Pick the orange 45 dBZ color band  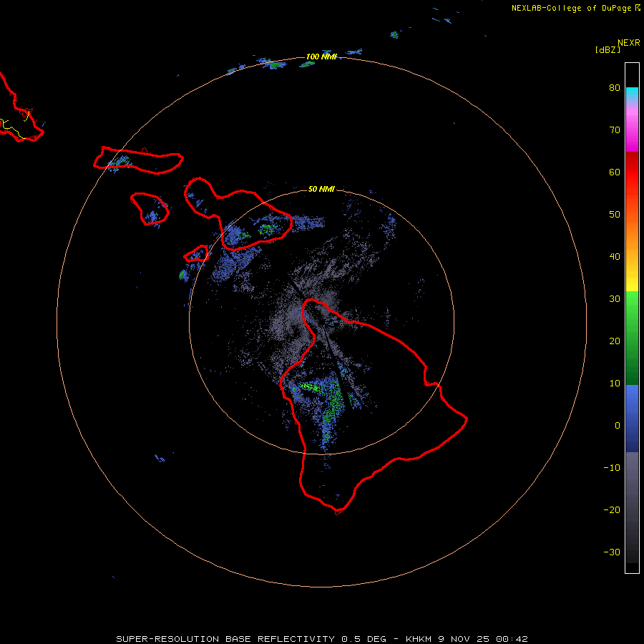(632, 235)
